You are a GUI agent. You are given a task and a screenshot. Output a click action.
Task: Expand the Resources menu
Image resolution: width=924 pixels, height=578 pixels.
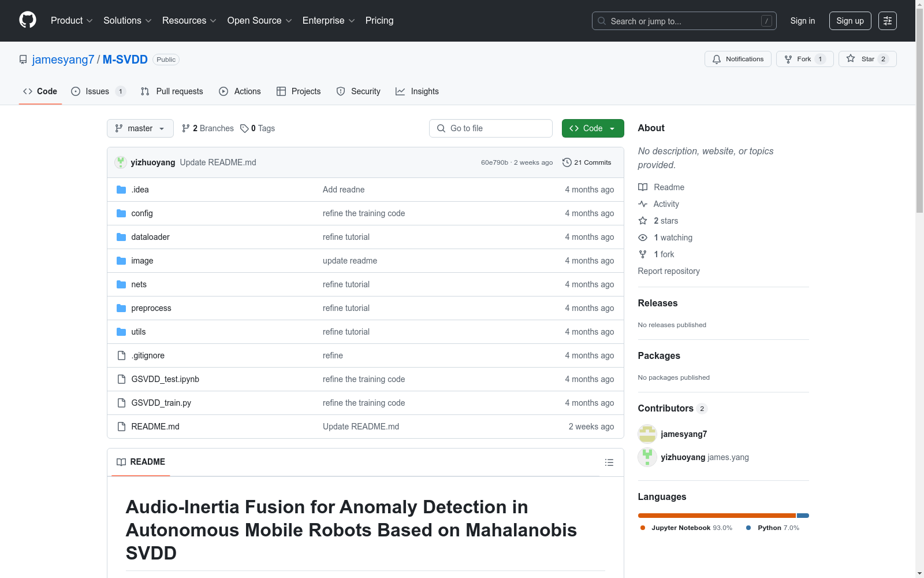189,20
